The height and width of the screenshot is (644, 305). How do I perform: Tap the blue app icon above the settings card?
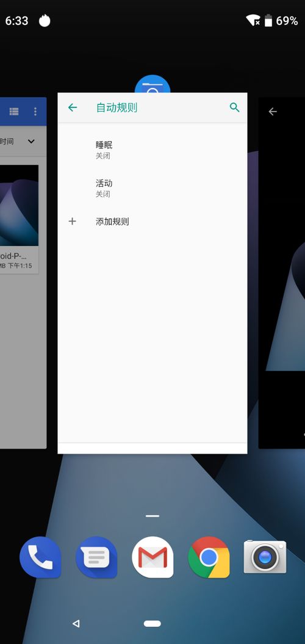(152, 84)
